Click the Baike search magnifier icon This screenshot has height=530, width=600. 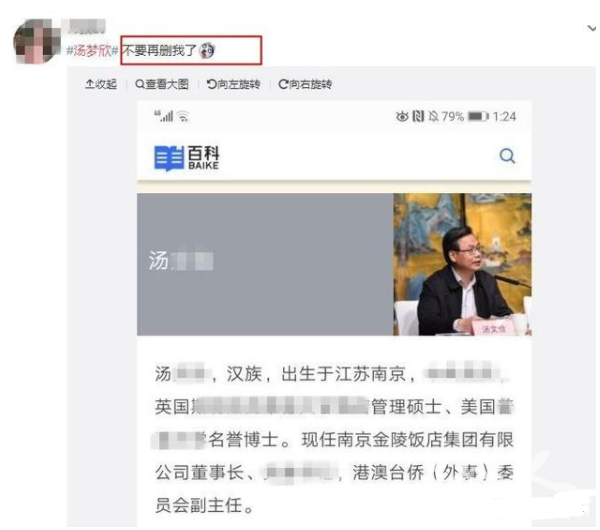pos(507,156)
